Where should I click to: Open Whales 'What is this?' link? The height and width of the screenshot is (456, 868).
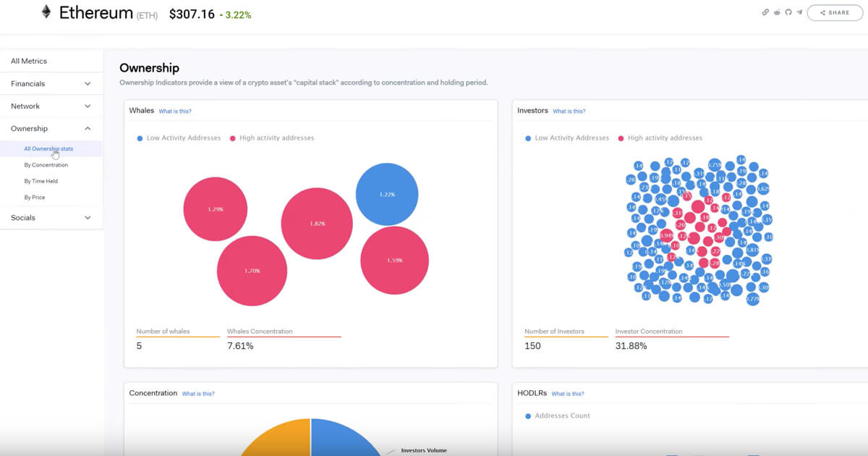click(175, 111)
